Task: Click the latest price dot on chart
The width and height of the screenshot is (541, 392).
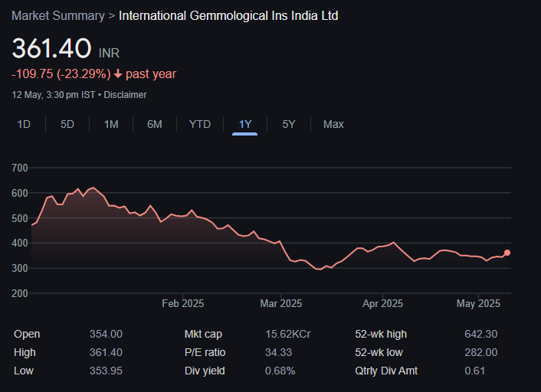Action: click(x=507, y=253)
